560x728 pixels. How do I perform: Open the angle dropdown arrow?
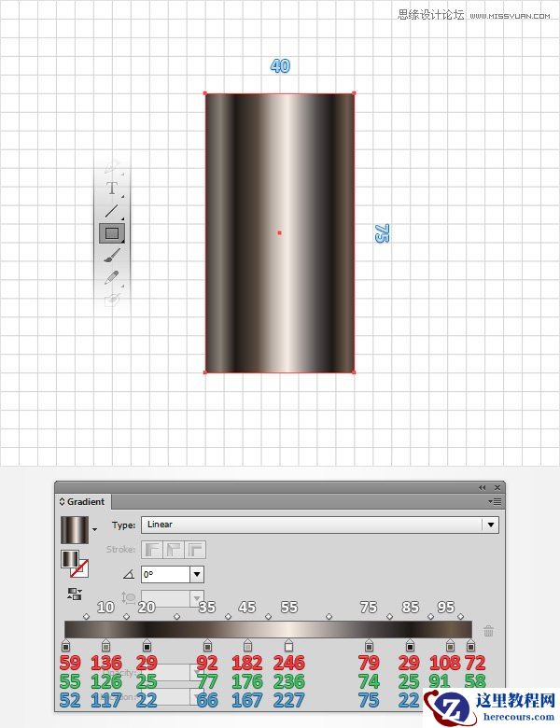197,574
